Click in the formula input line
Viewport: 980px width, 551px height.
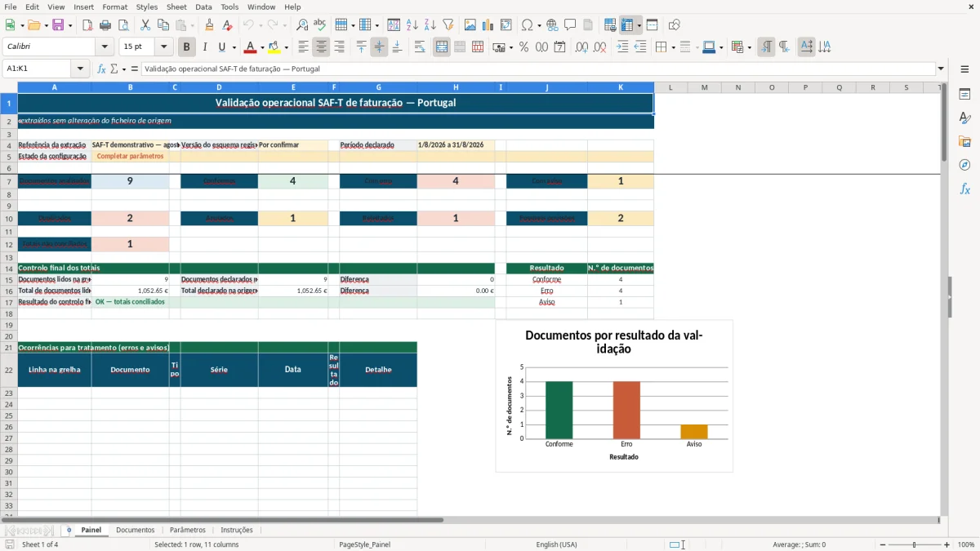(537, 69)
